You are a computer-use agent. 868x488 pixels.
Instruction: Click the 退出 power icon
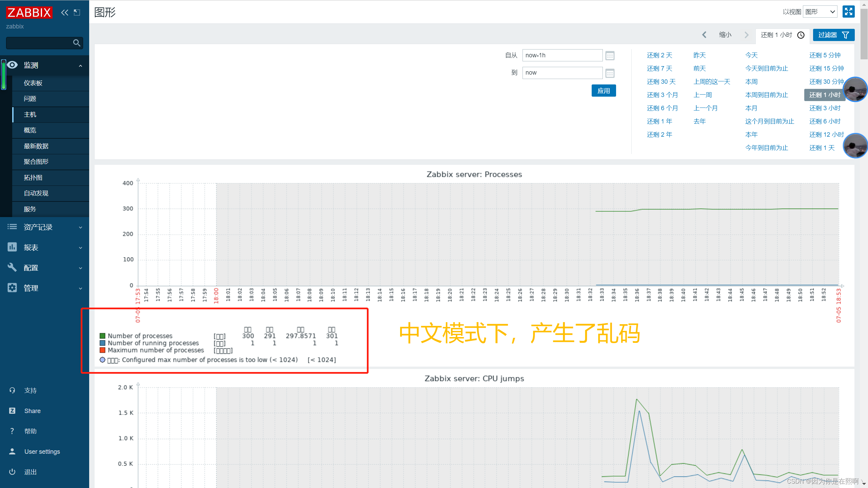point(12,472)
